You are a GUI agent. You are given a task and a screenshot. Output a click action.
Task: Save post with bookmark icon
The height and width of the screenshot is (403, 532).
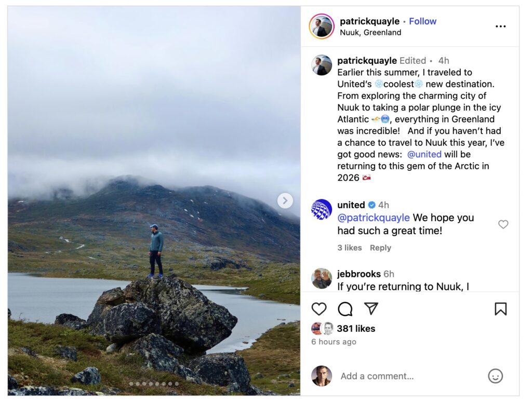click(500, 309)
